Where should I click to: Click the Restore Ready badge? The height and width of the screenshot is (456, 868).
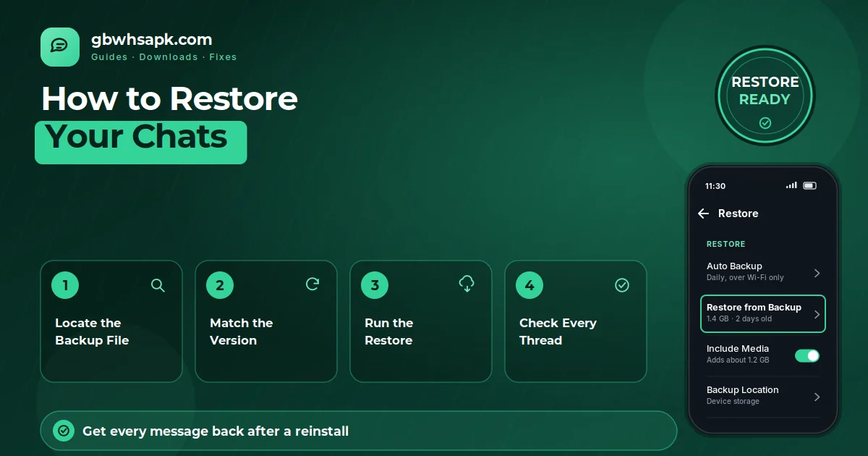coord(765,96)
